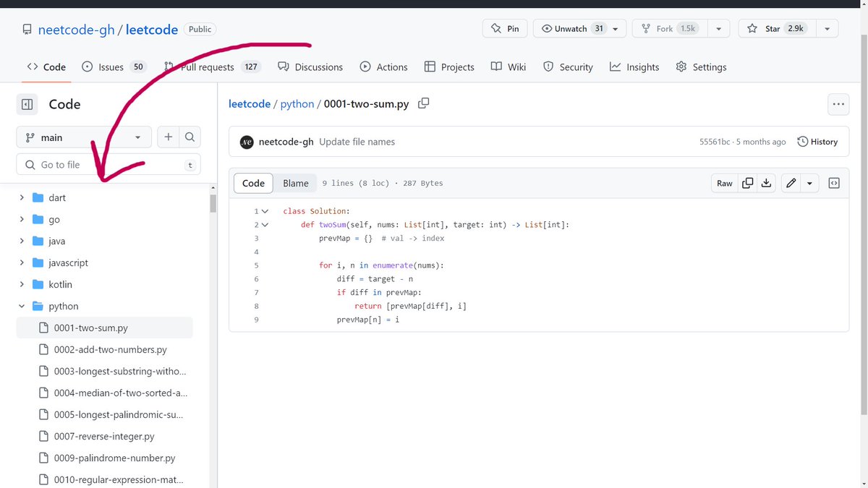Expand the java folder chevron
This screenshot has width=868, height=488.
click(x=22, y=241)
